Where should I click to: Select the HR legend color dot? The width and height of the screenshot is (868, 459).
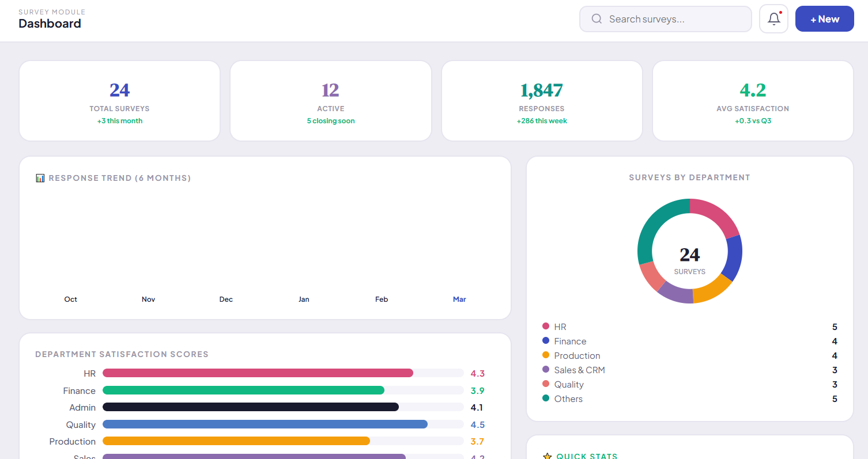tap(546, 327)
